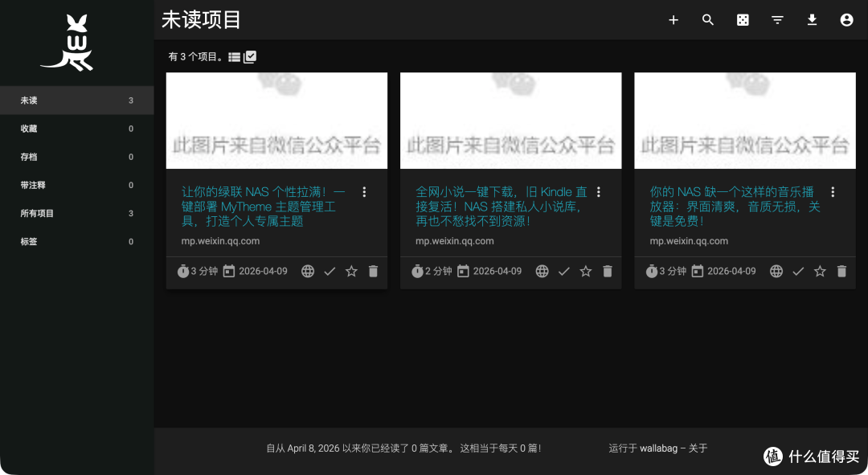
Task: Open more options on MyTheme article card
Action: tap(364, 192)
